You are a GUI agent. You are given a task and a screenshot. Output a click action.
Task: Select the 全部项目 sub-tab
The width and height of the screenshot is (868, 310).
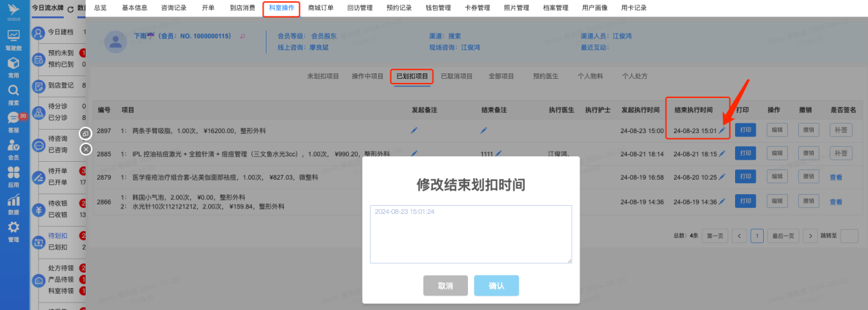click(501, 76)
